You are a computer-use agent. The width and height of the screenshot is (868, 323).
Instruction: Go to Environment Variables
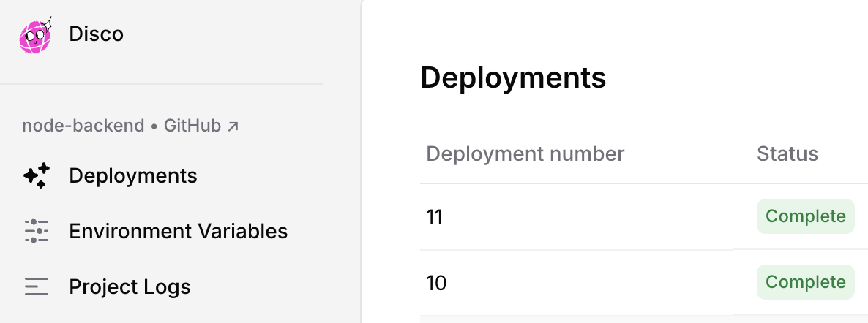tap(178, 232)
